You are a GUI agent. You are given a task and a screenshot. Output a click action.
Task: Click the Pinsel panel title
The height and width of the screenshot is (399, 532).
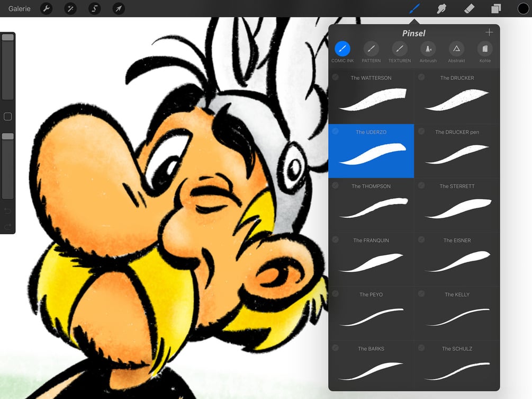(413, 33)
